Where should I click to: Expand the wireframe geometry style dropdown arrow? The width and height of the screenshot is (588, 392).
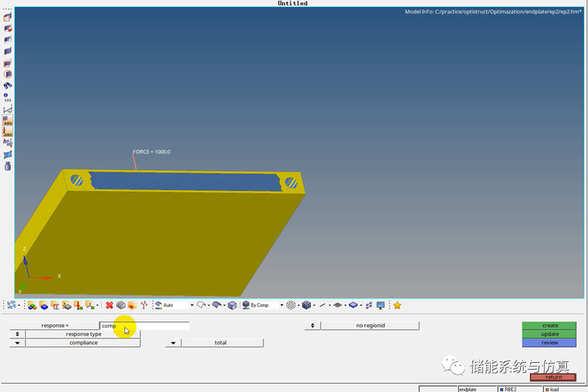(209, 306)
